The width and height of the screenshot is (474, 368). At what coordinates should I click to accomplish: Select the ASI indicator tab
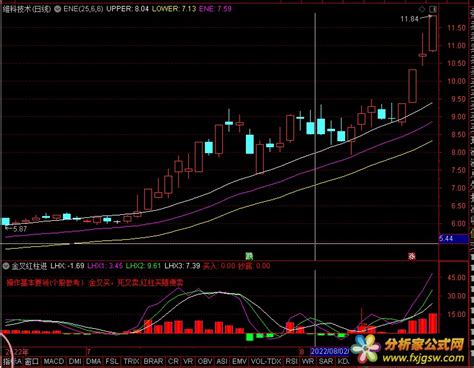[222, 361]
